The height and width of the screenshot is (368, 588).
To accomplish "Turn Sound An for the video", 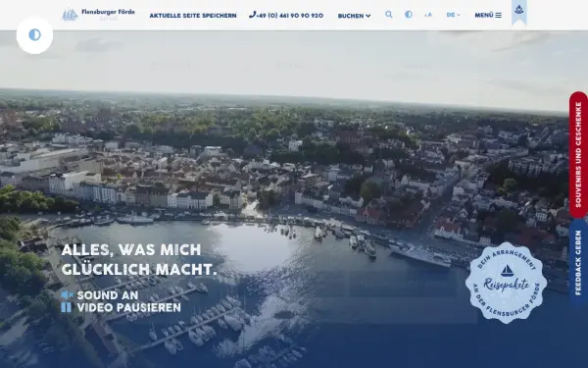I will pos(100,295).
